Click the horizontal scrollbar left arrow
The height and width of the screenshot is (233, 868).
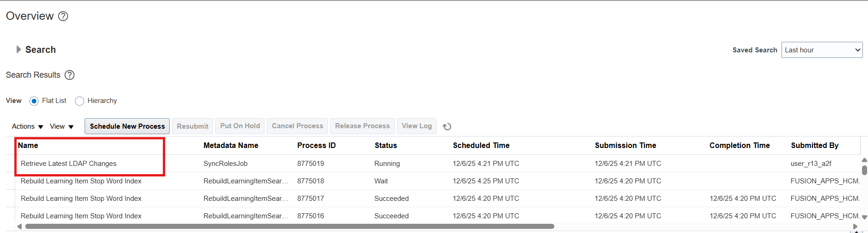(x=19, y=227)
